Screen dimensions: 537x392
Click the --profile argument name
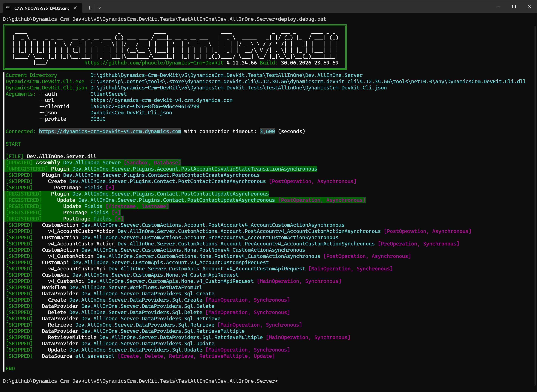(53, 119)
